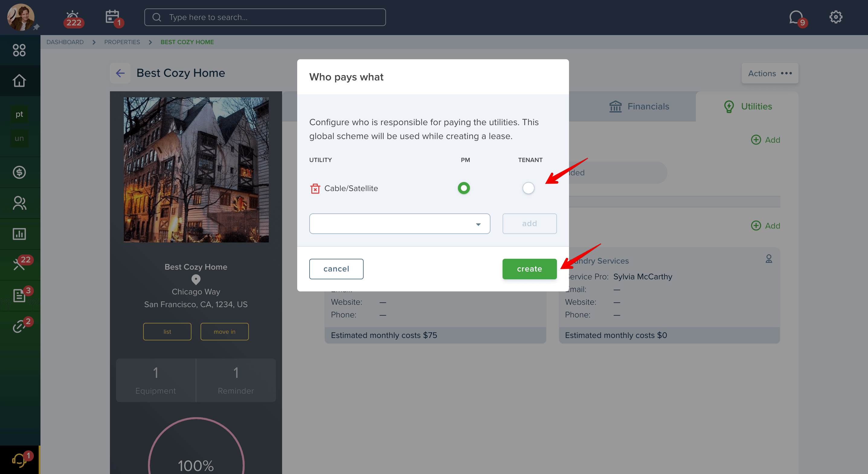Click the 'Who pays what' dialog title

346,77
